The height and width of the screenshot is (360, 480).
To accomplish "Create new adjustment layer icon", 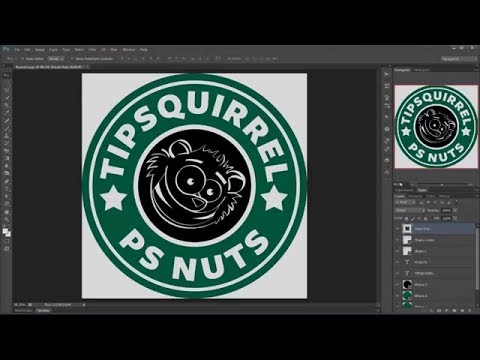I will (446, 310).
